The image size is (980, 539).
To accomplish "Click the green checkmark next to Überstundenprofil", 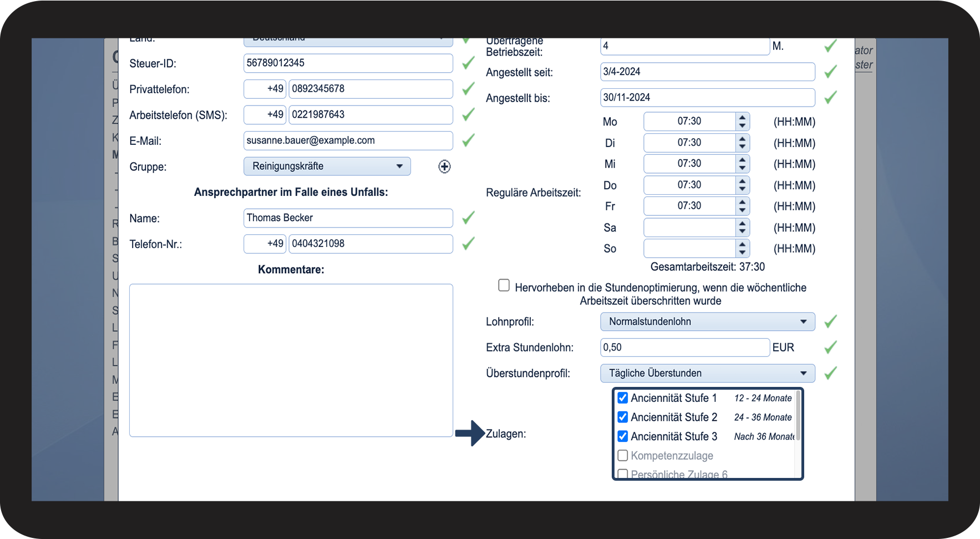I will [830, 373].
